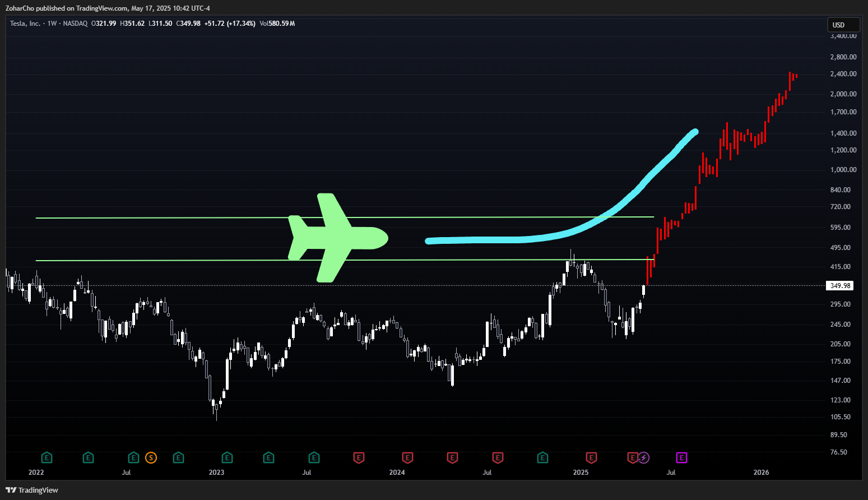Open the green earnings marker between 2022 and Jul 2022
Viewport: 868px width, 500px height.
coord(88,458)
